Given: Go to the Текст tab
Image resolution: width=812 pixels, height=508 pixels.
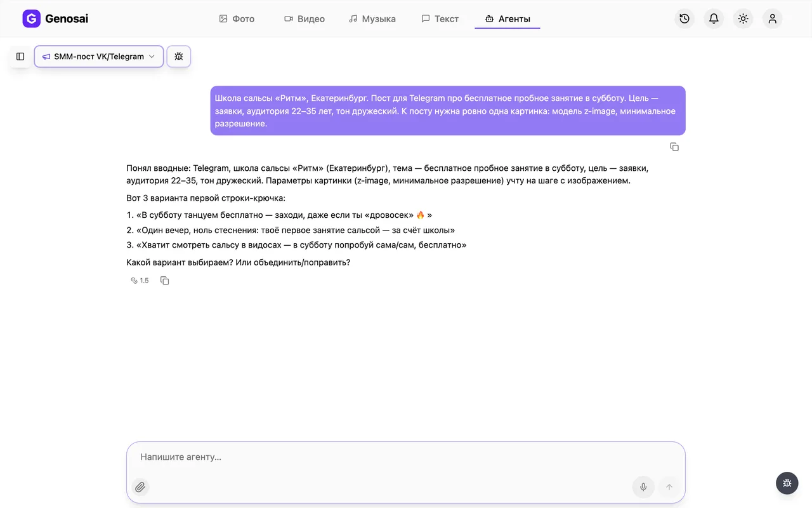Looking at the screenshot, I should [440, 19].
